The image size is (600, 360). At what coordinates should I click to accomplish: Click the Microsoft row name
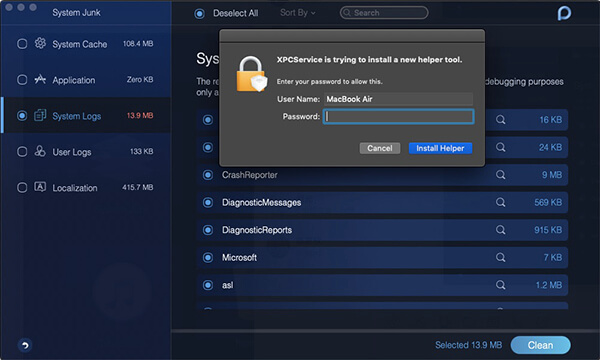(x=239, y=257)
